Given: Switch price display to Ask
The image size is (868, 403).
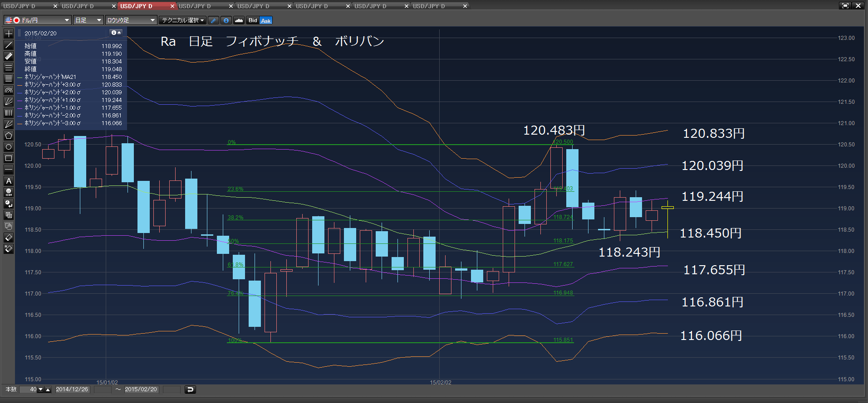Looking at the screenshot, I should click(x=266, y=20).
